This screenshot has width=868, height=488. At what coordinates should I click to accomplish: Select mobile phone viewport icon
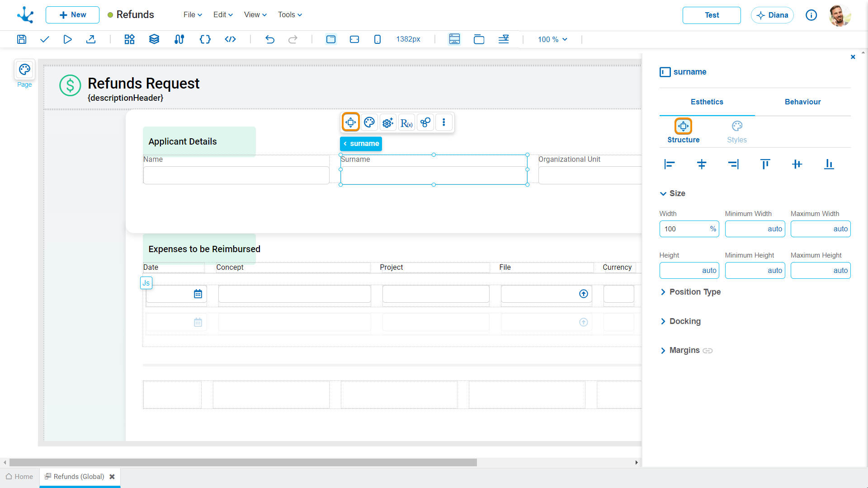(377, 39)
